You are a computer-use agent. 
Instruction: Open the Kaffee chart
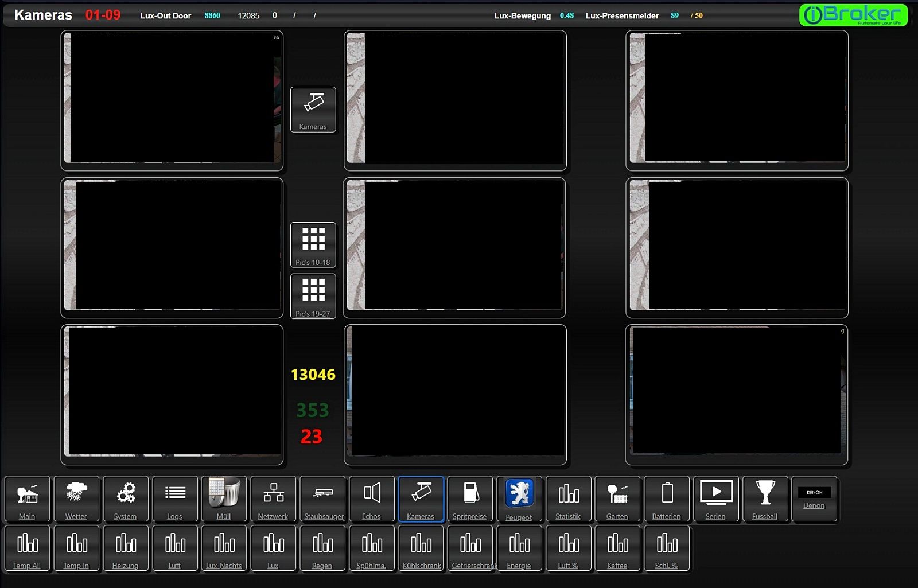click(617, 548)
